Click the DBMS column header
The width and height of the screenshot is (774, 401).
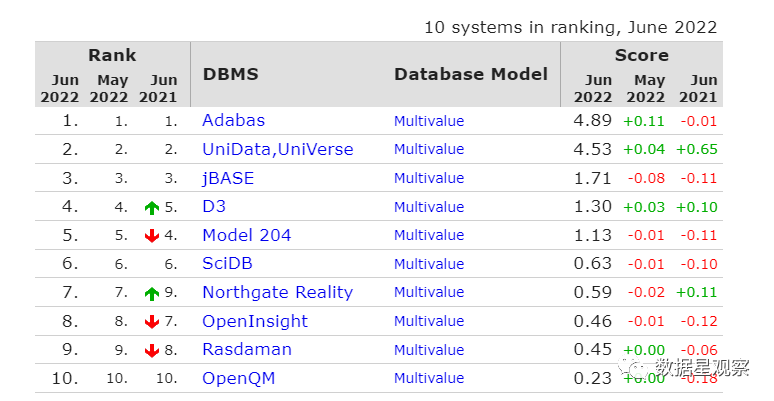(x=231, y=74)
